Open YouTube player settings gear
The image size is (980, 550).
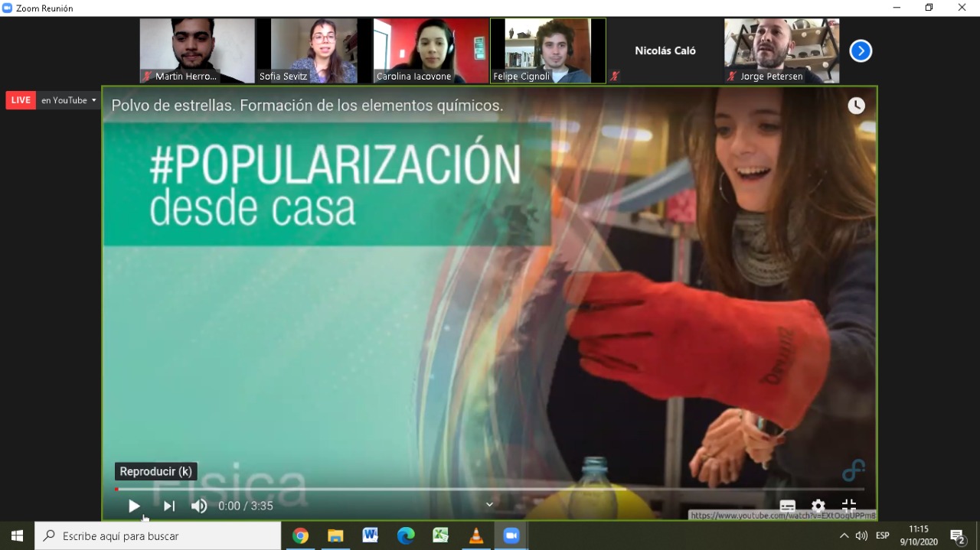[818, 506]
